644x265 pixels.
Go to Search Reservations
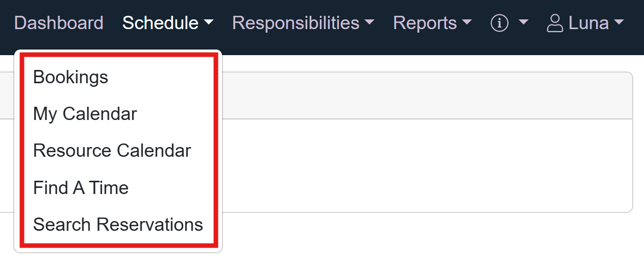[118, 225]
